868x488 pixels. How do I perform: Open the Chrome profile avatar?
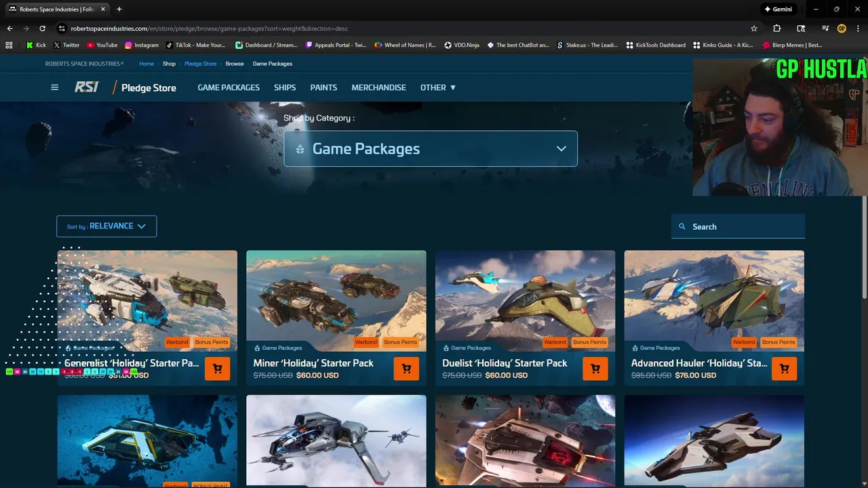tap(842, 28)
